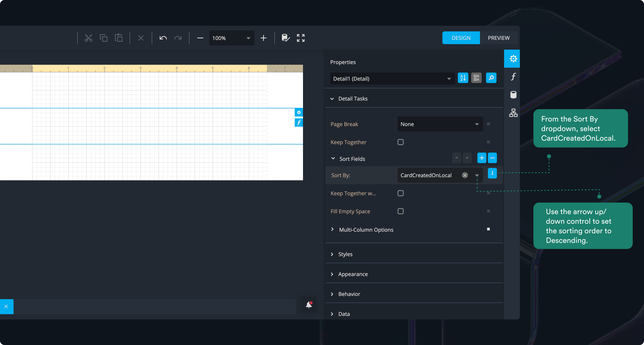
Task: Click the Paste clipboard icon
Action: [x=118, y=38]
